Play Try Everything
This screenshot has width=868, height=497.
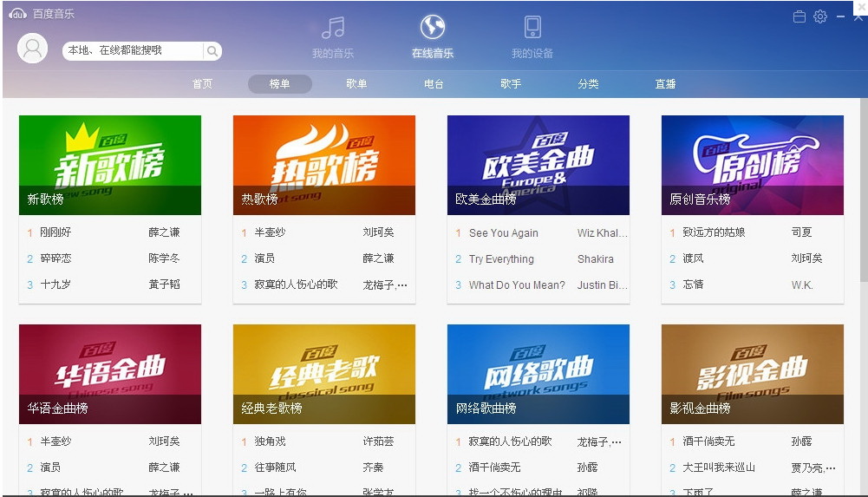[x=501, y=259]
